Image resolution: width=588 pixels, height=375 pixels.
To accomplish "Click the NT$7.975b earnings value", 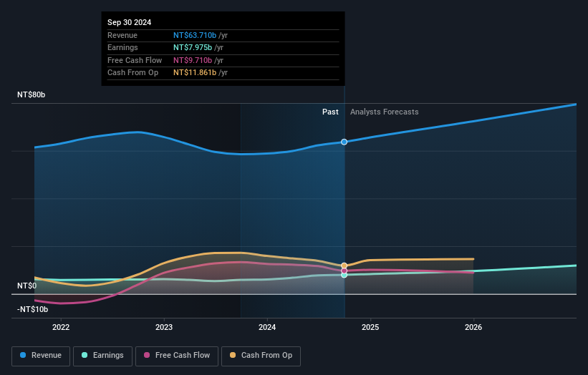I will coord(193,47).
